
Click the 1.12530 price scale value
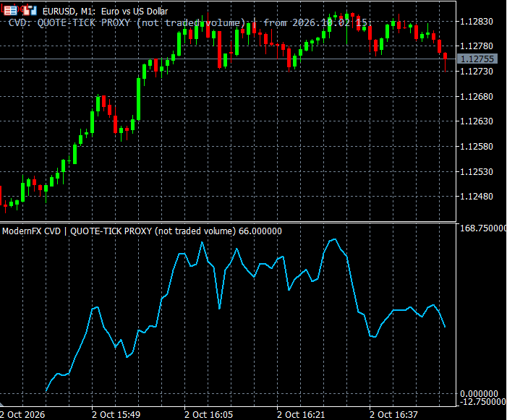tap(477, 171)
